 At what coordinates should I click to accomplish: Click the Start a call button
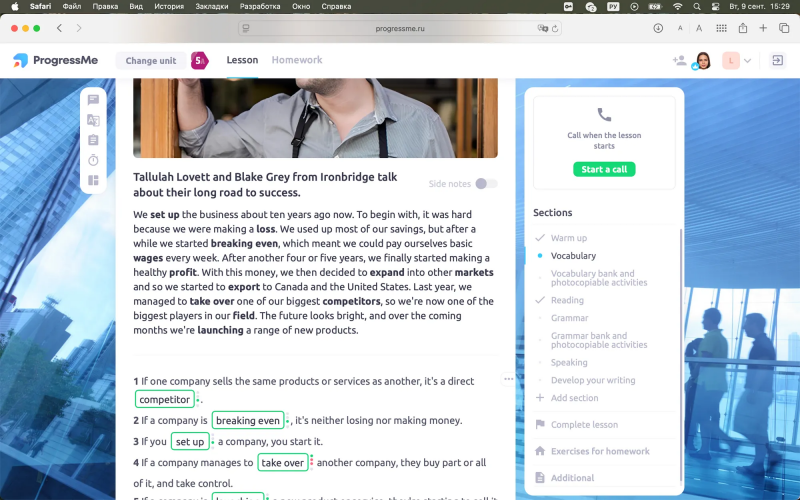[604, 169]
